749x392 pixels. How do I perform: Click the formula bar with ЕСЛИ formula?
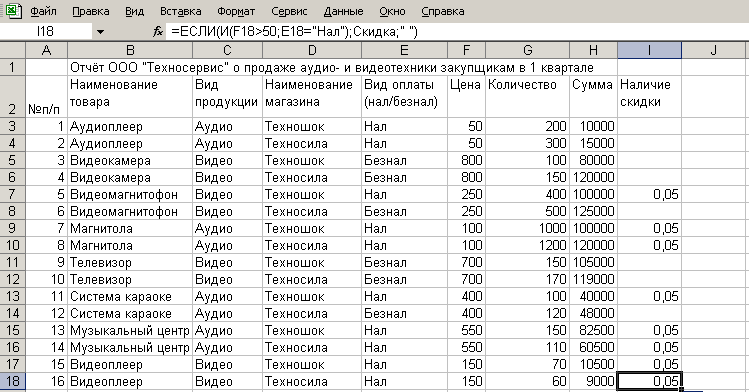[x=456, y=32]
